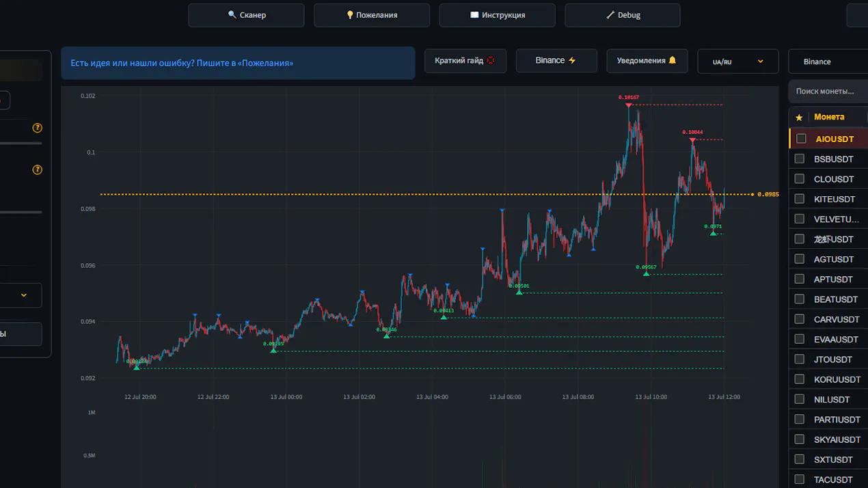This screenshot has width=868, height=488.
Task: Click the upper left panel slider track
Action: [x=21, y=143]
